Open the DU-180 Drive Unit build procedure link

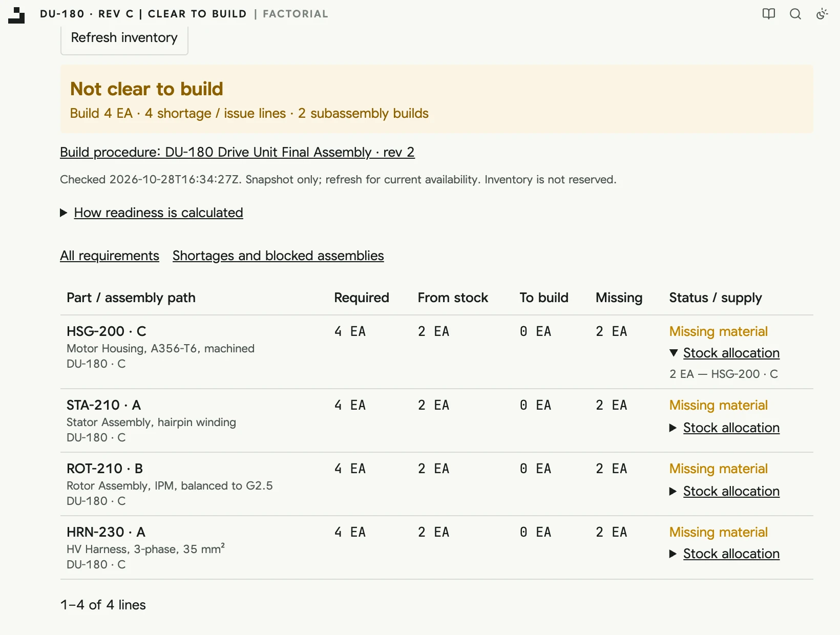(x=237, y=152)
